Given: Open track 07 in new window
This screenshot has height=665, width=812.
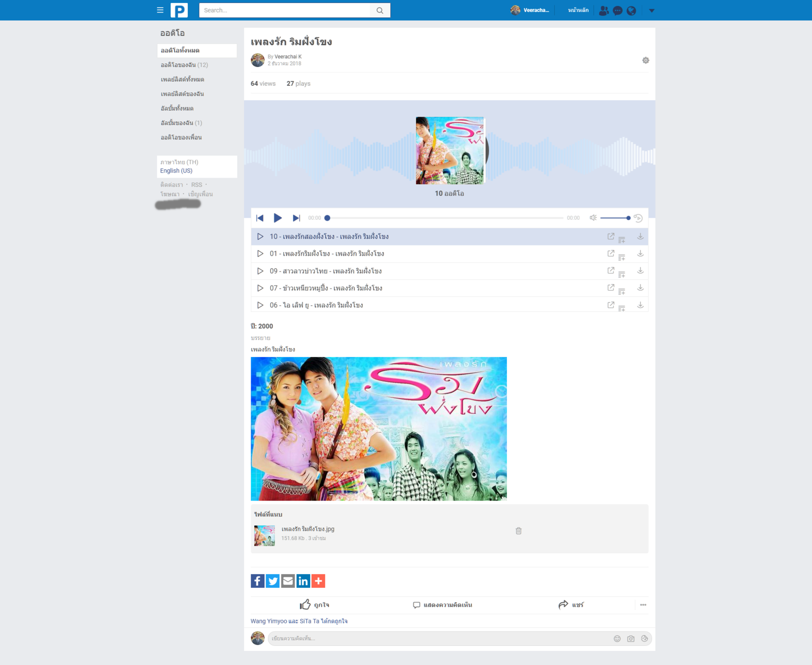Looking at the screenshot, I should [611, 288].
